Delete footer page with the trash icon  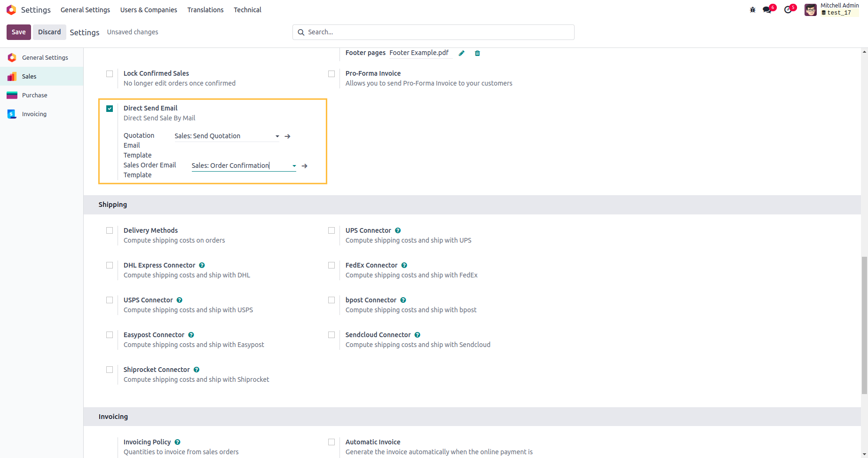click(x=477, y=53)
